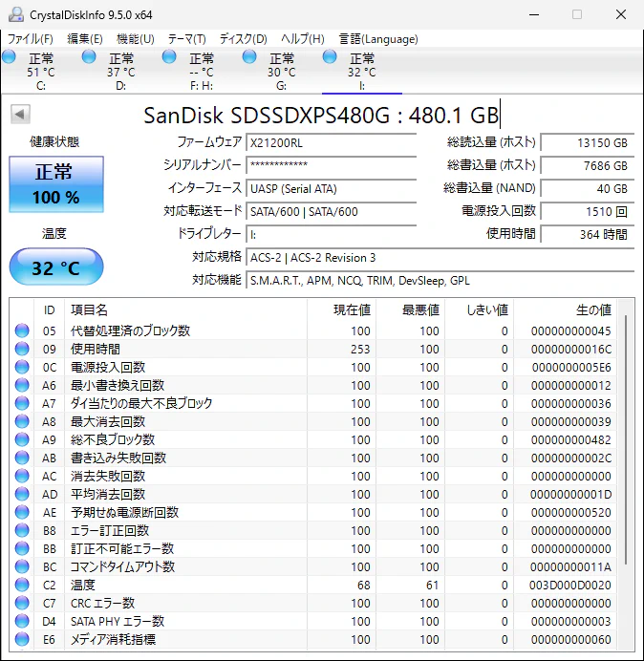Click the standard field ACS-2 Revision 3
The width and height of the screenshot is (644, 661).
pyautogui.click(x=440, y=258)
